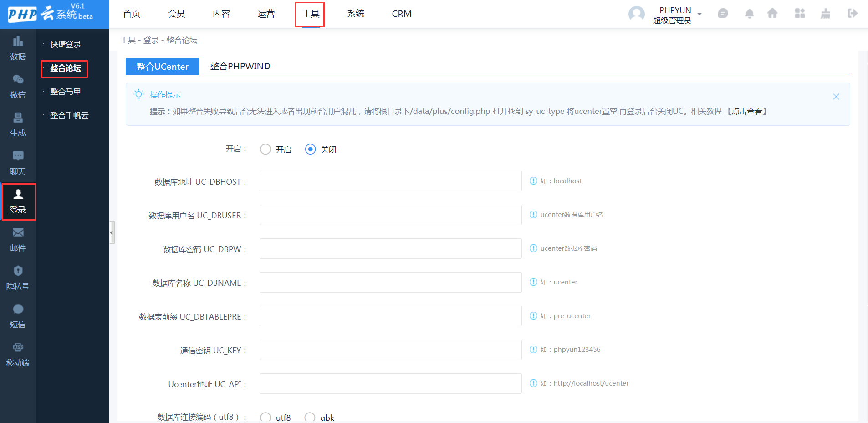This screenshot has width=868, height=423.
Task: Open the 邮件 sidebar section
Action: (18, 240)
